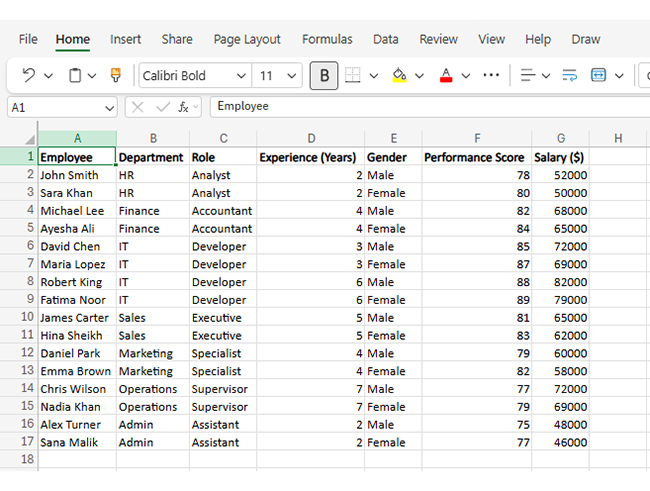This screenshot has height=491, width=650.
Task: Switch to the Data tab
Action: [386, 39]
